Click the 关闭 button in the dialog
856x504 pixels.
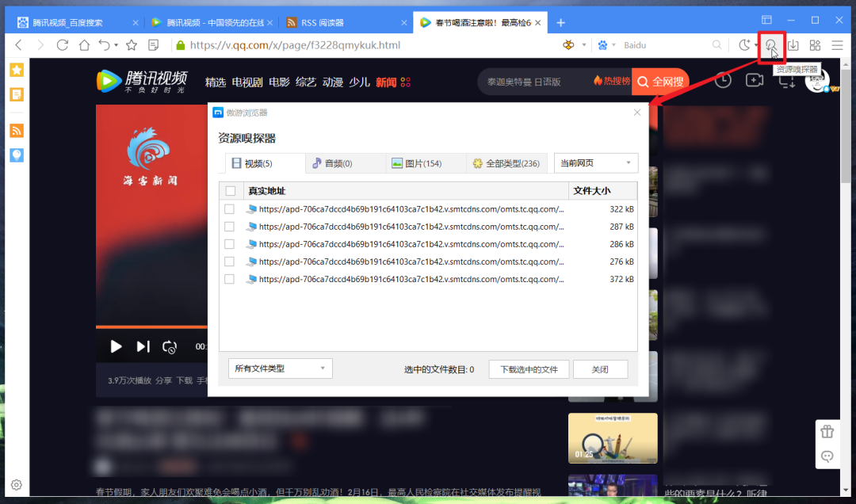click(x=600, y=369)
